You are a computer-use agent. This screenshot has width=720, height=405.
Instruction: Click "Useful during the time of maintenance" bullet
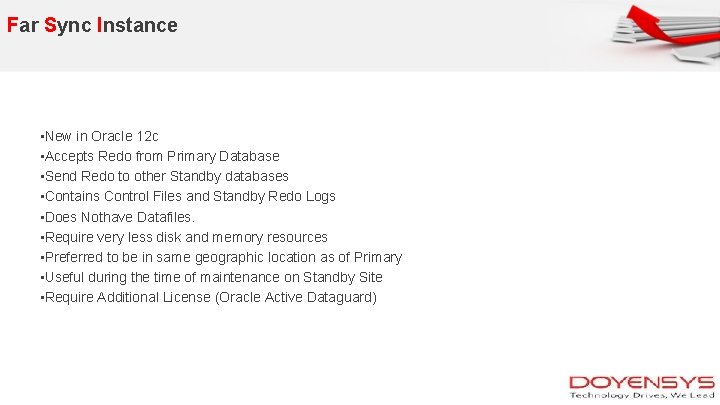click(x=212, y=277)
